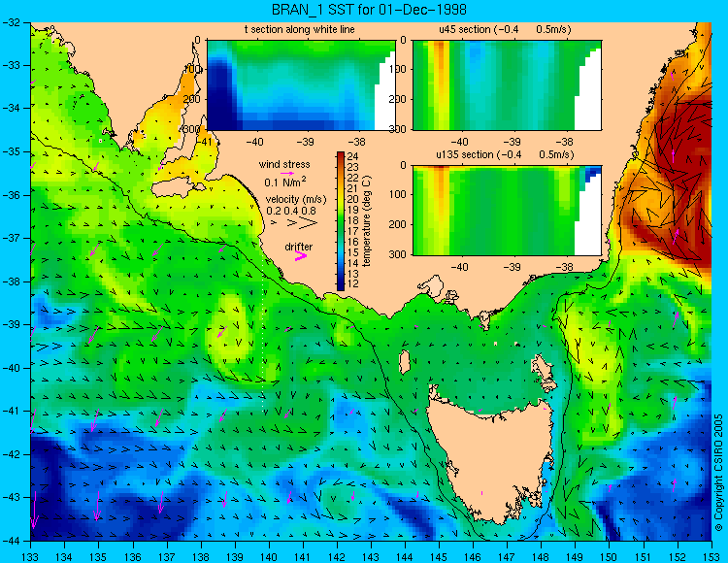The width and height of the screenshot is (728, 563).
Task: Click longitude tick label '147'
Action: click(507, 556)
